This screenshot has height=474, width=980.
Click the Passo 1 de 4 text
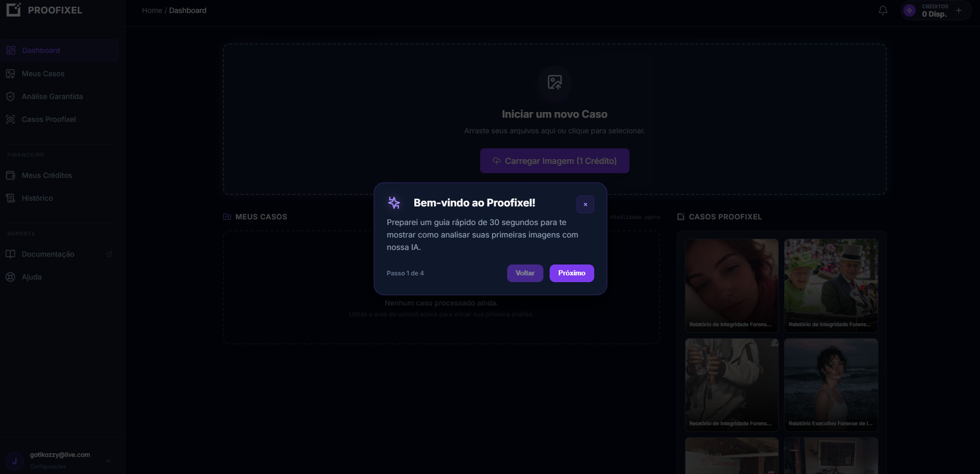coord(405,273)
